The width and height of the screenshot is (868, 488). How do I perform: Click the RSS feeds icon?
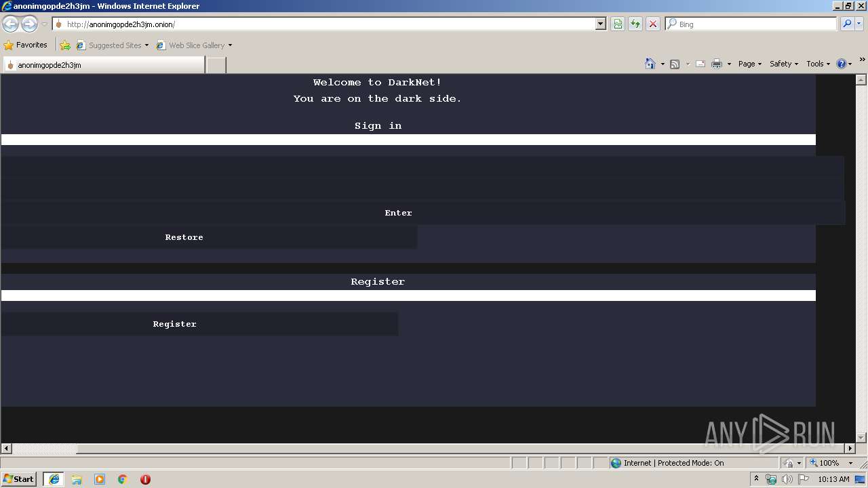coord(675,64)
